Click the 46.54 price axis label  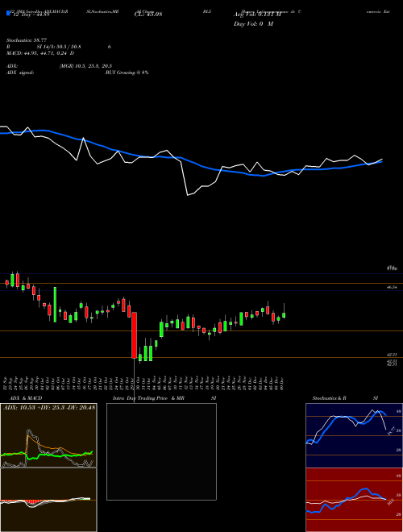(x=392, y=287)
